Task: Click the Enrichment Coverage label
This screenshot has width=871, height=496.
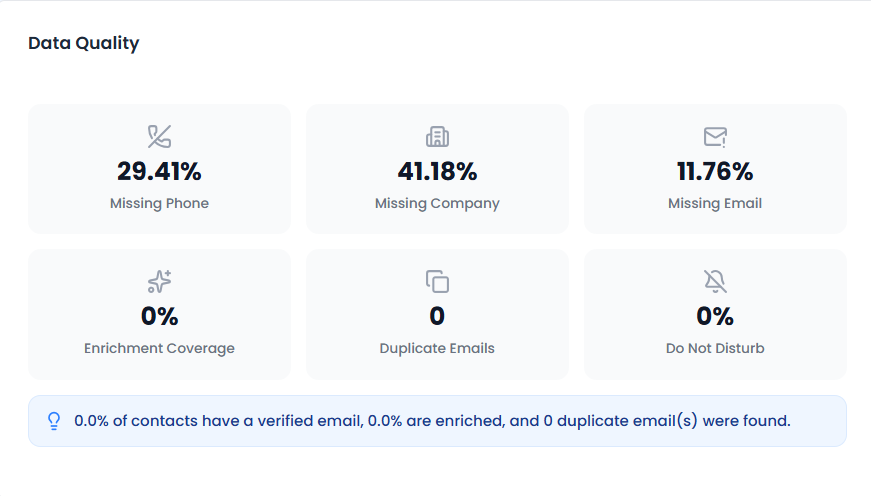Action: pyautogui.click(x=159, y=348)
